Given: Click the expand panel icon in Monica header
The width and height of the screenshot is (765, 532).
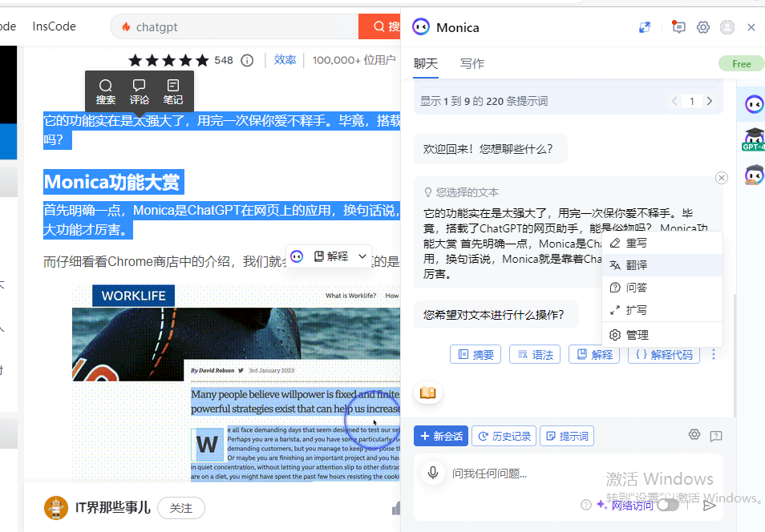Looking at the screenshot, I should [645, 27].
